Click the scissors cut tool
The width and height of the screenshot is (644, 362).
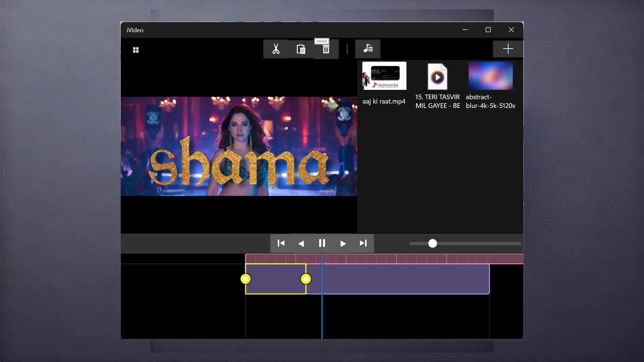[x=276, y=49]
